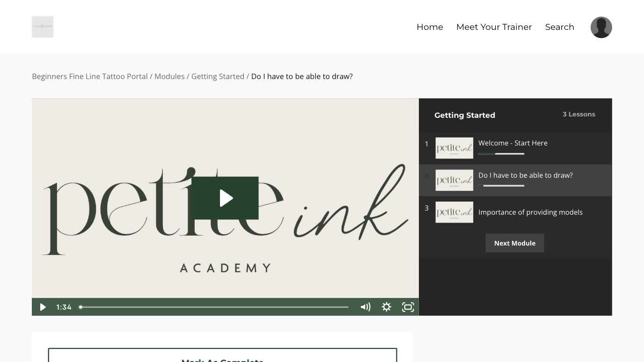The height and width of the screenshot is (362, 644).
Task: Open the user profile avatar menu
Action: coord(601,27)
